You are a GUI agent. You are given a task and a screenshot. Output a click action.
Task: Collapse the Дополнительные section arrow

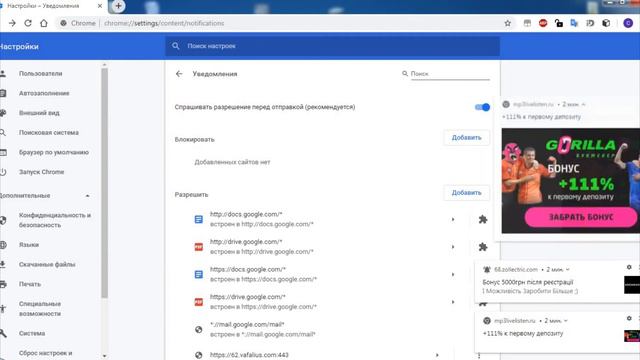87,196
